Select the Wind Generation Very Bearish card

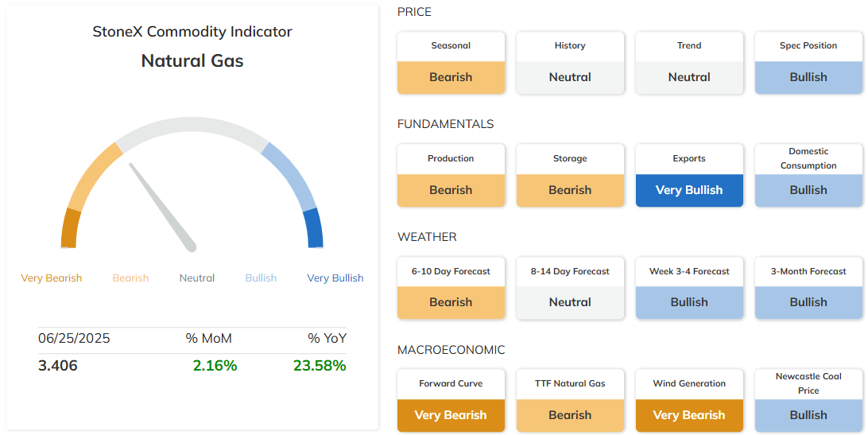pyautogui.click(x=689, y=401)
